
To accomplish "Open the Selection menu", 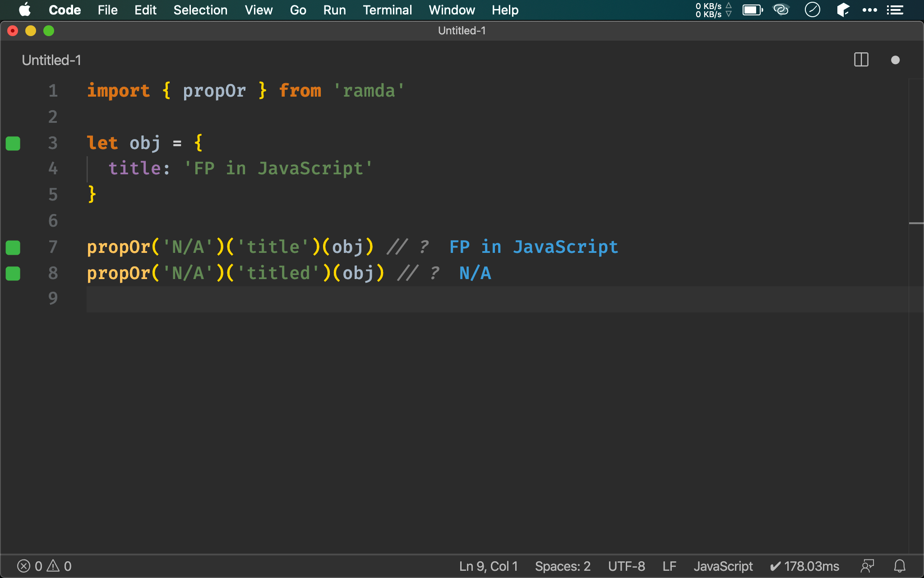I will pos(200,10).
